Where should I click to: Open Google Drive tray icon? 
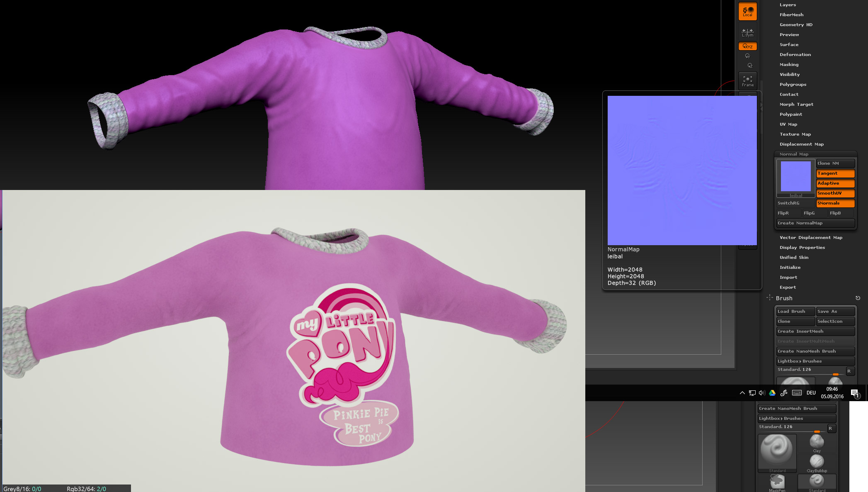(772, 393)
